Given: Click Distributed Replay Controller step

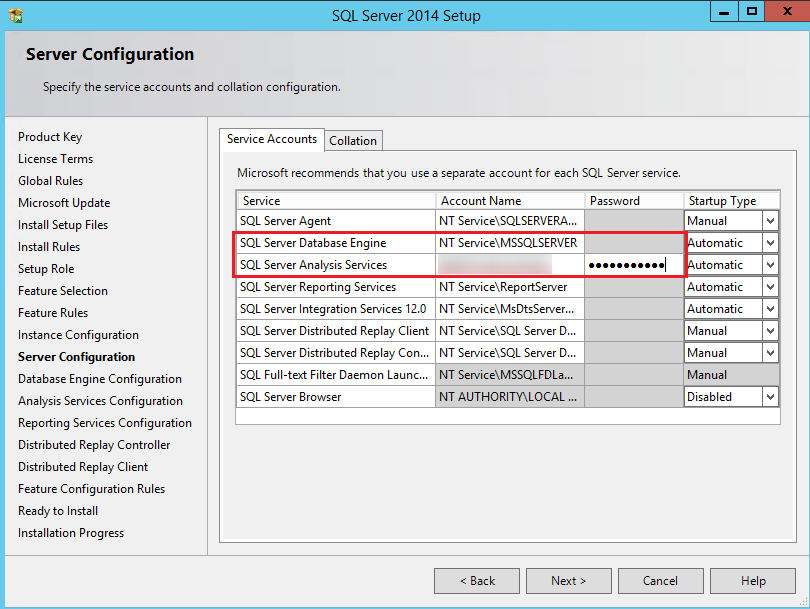Looking at the screenshot, I should coord(94,445).
